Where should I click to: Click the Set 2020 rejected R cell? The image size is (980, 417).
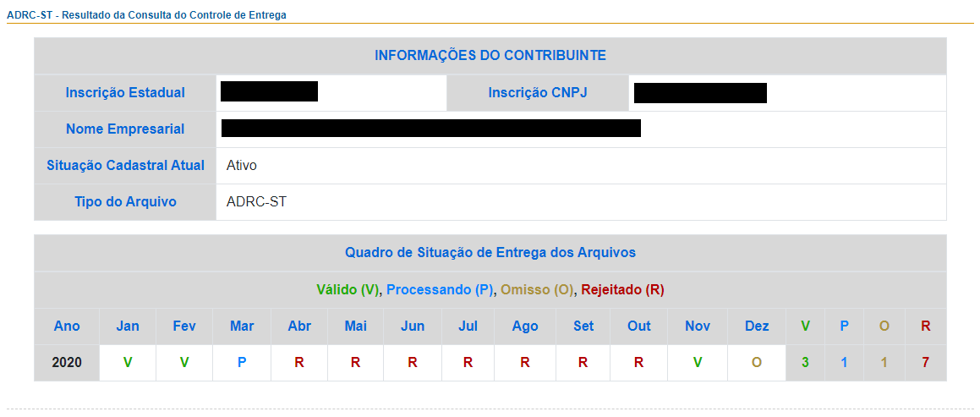click(583, 363)
